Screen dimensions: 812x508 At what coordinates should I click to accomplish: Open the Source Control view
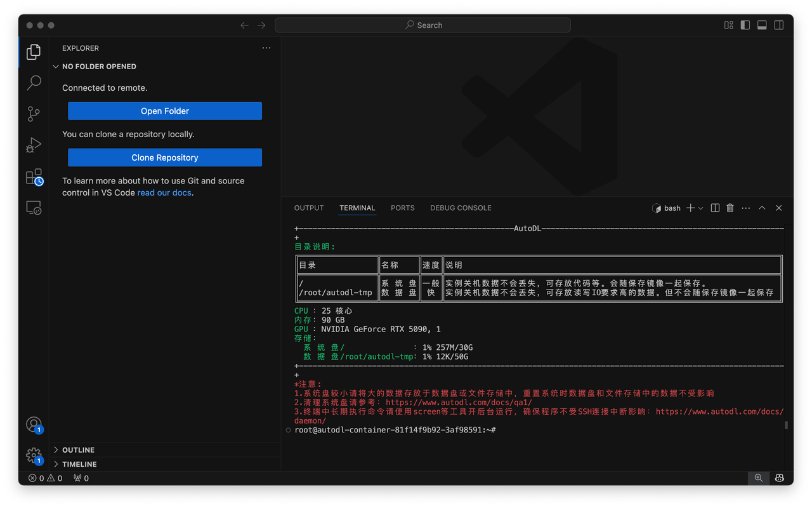point(34,114)
